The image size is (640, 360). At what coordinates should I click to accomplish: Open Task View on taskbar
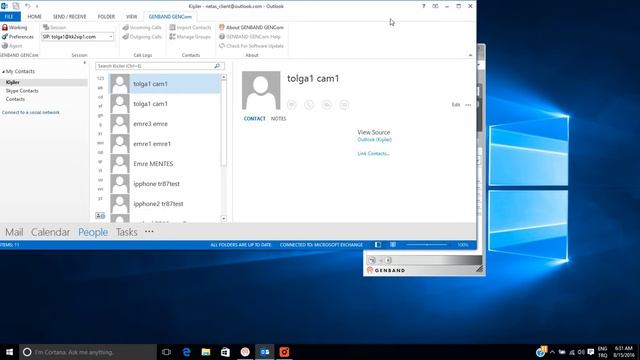point(166,352)
